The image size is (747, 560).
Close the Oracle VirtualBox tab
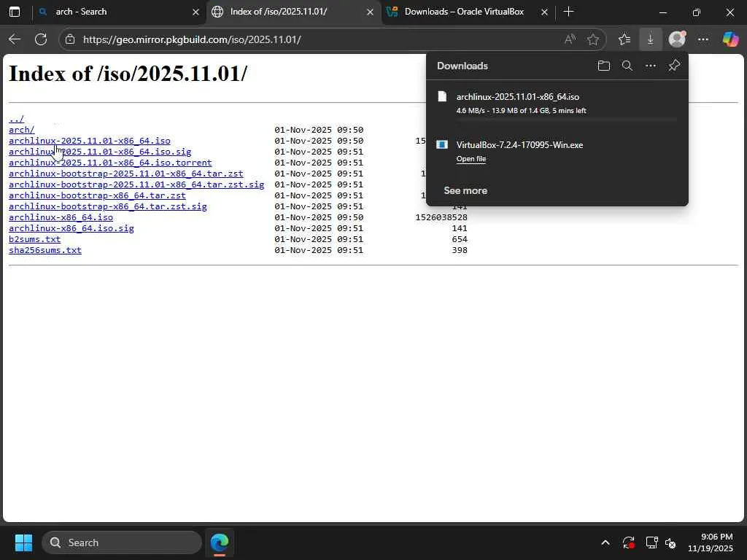click(x=544, y=12)
